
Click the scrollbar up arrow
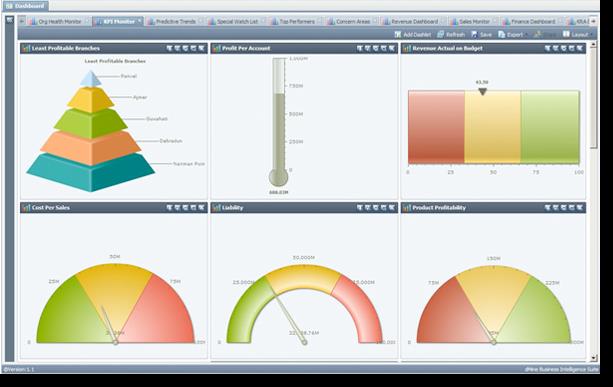pyautogui.click(x=594, y=45)
